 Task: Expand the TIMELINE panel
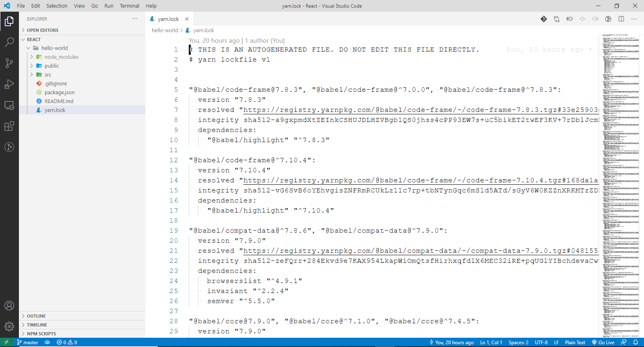pyautogui.click(x=82, y=325)
